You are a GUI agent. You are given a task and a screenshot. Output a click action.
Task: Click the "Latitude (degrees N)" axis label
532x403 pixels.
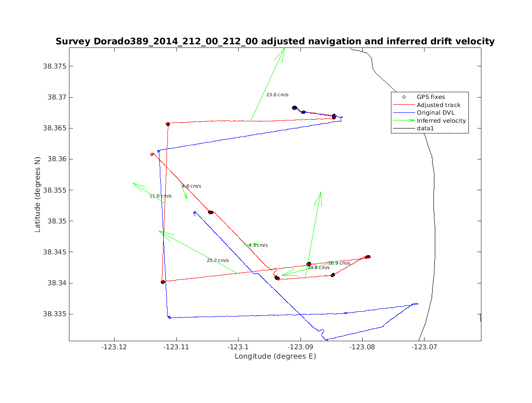(38, 194)
